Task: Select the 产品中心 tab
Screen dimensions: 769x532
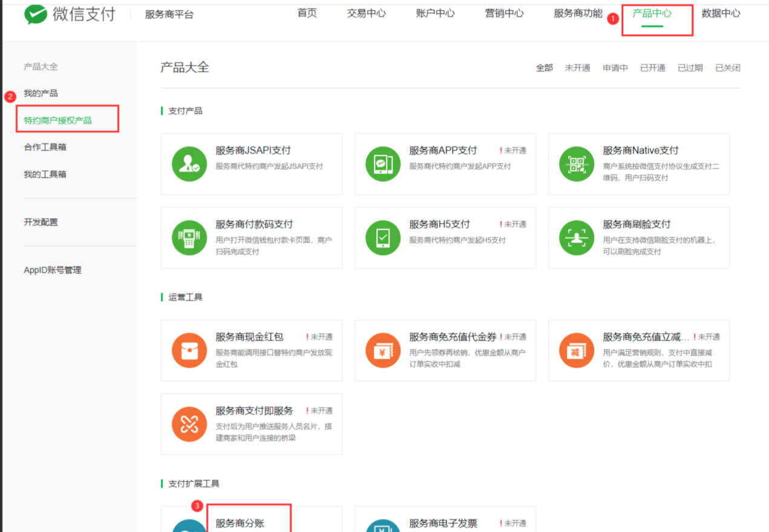Action: click(652, 13)
